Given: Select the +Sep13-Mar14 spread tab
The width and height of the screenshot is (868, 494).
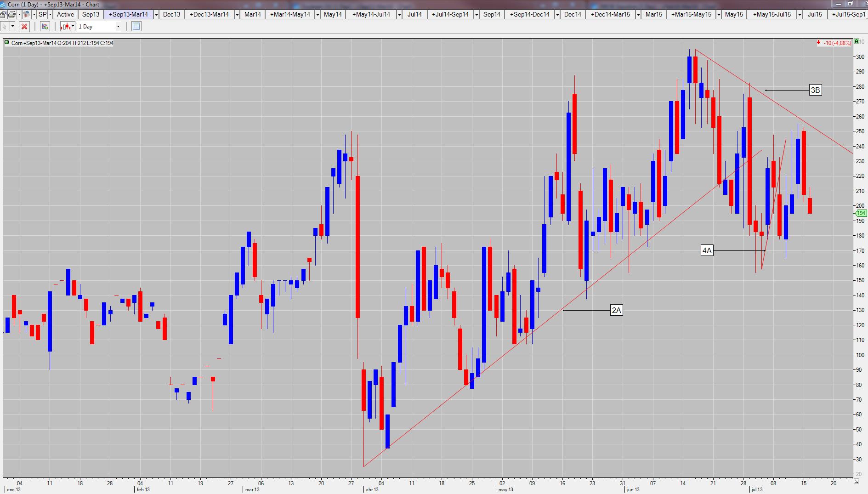Looking at the screenshot, I should [x=128, y=14].
